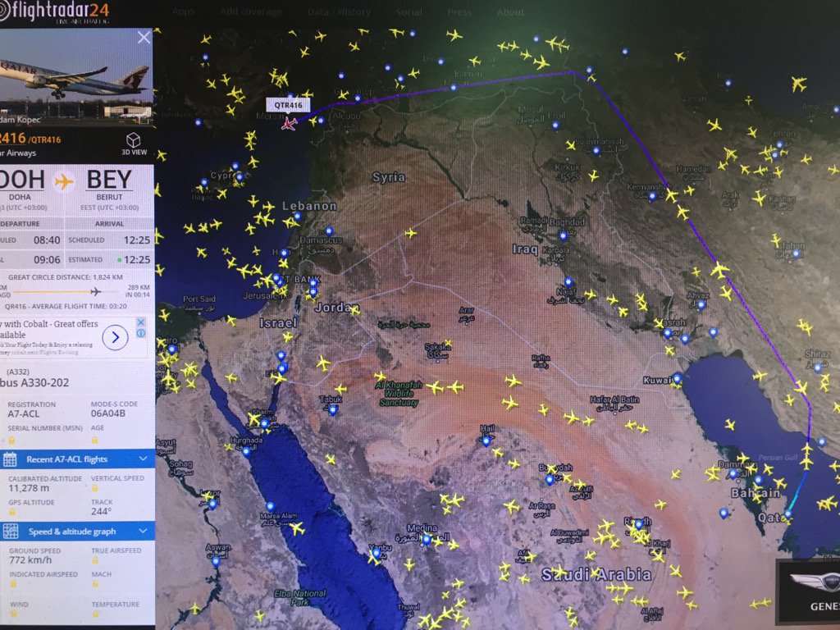Image resolution: width=840 pixels, height=630 pixels.
Task: Select the Isfahan airport pin
Action: click(x=796, y=254)
